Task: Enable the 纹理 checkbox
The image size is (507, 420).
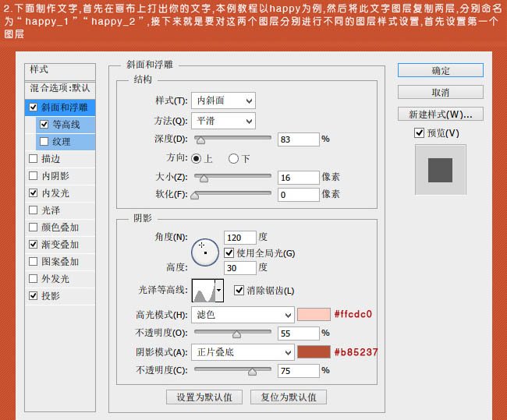Action: point(44,142)
